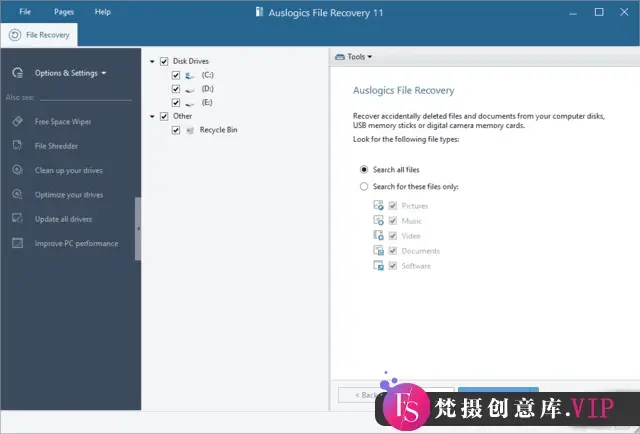Open the Pages menu
640x434 pixels.
pos(64,12)
